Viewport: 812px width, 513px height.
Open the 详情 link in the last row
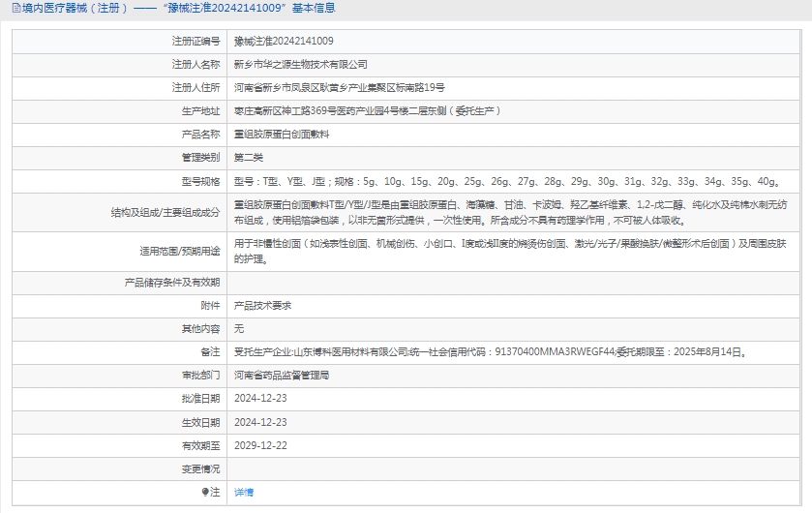tap(244, 492)
